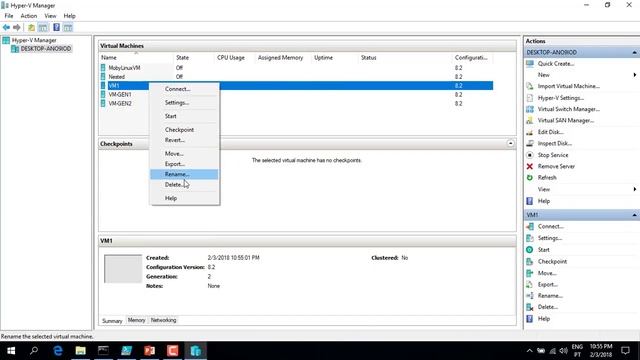Choose Settings... in the context menu

tap(184, 102)
